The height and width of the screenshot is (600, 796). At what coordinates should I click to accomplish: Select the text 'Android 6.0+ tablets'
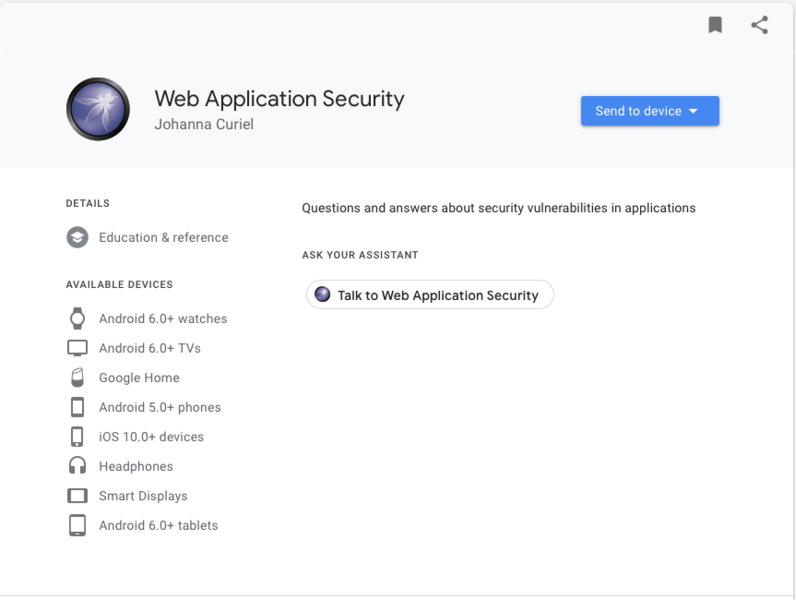pyautogui.click(x=158, y=525)
